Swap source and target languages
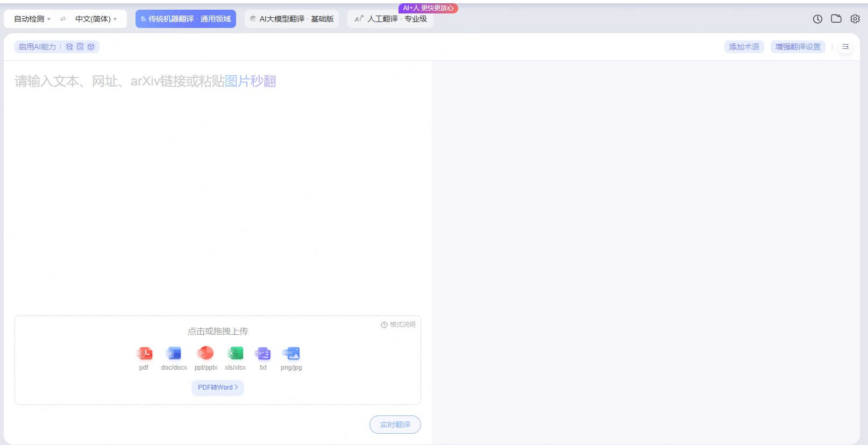Viewport: 868px width, 445px height. 63,19
